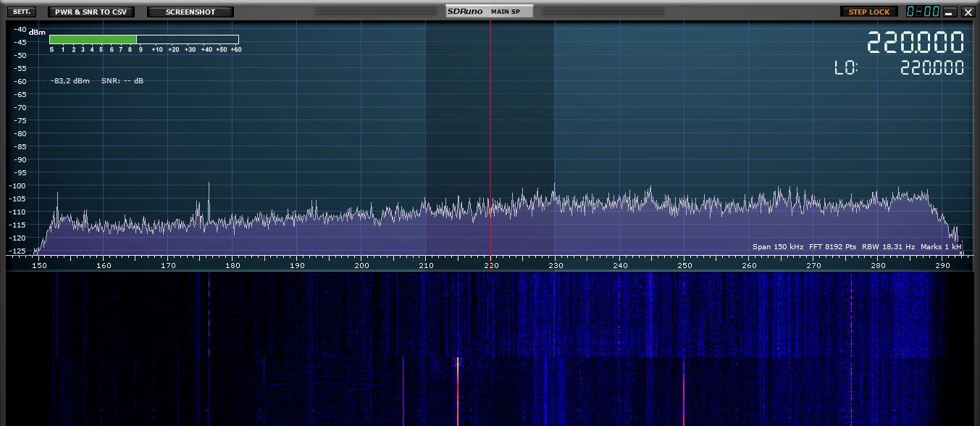The height and width of the screenshot is (426, 980).
Task: Click the SCREENSHOT button
Action: (190, 12)
